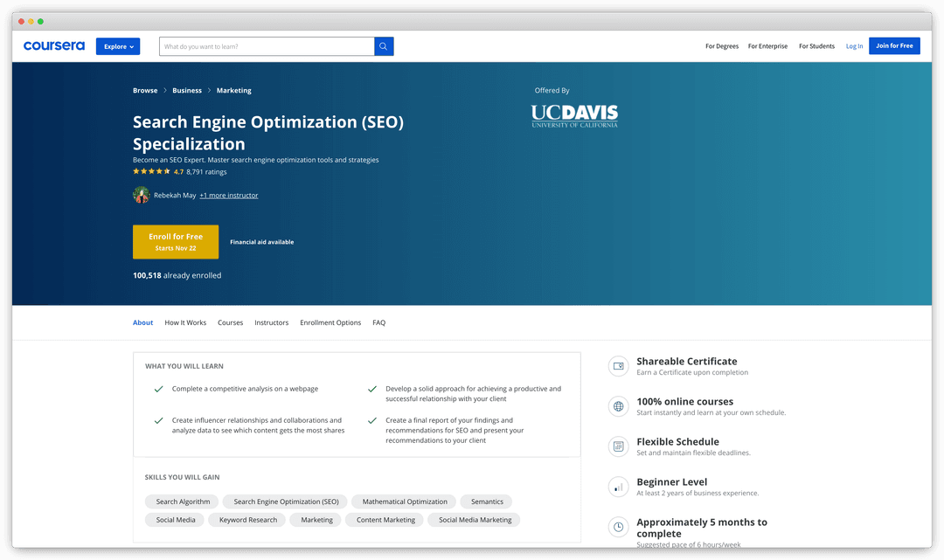Select the About tab
944x560 pixels.
tap(142, 322)
